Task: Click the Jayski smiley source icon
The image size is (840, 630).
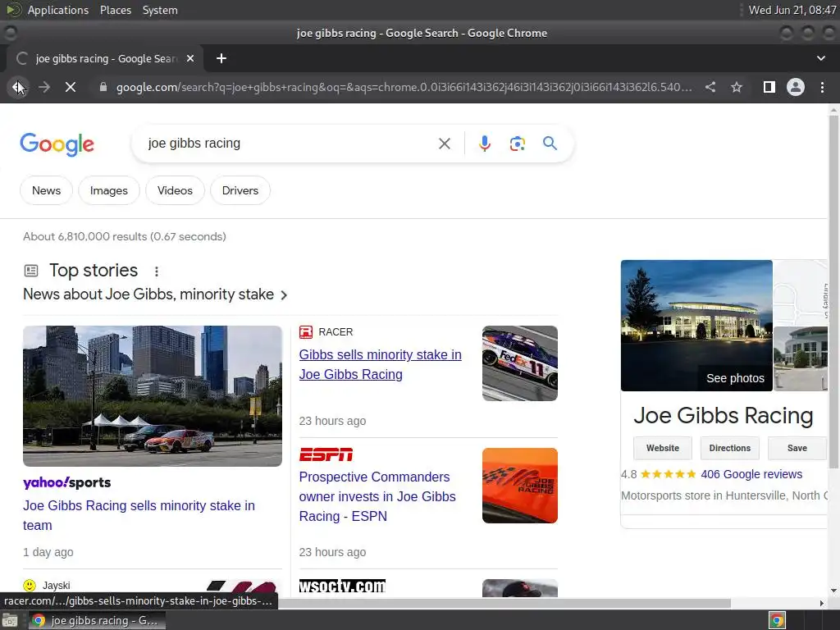Action: click(x=30, y=586)
